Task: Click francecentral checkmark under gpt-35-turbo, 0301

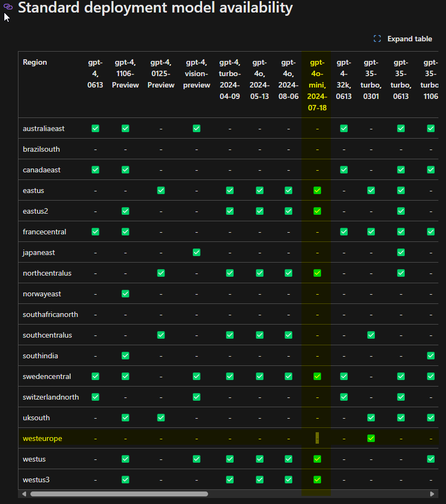Action: (x=371, y=232)
